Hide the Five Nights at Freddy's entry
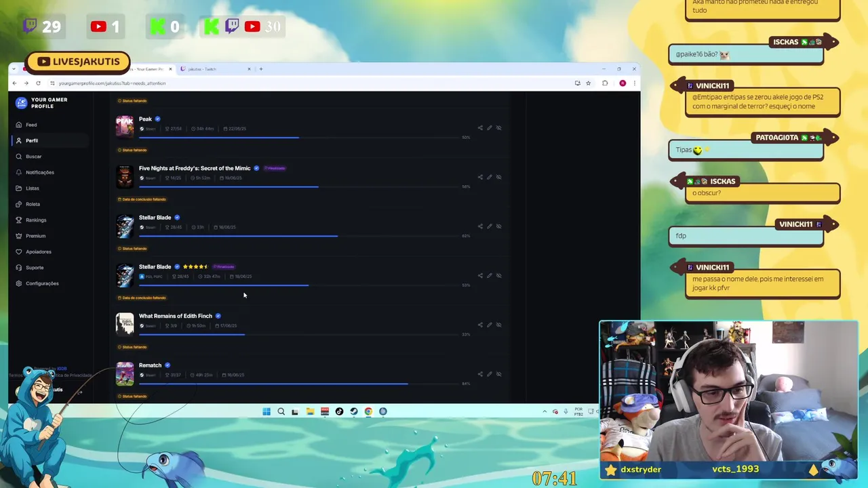This screenshot has width=868, height=488. [x=498, y=177]
